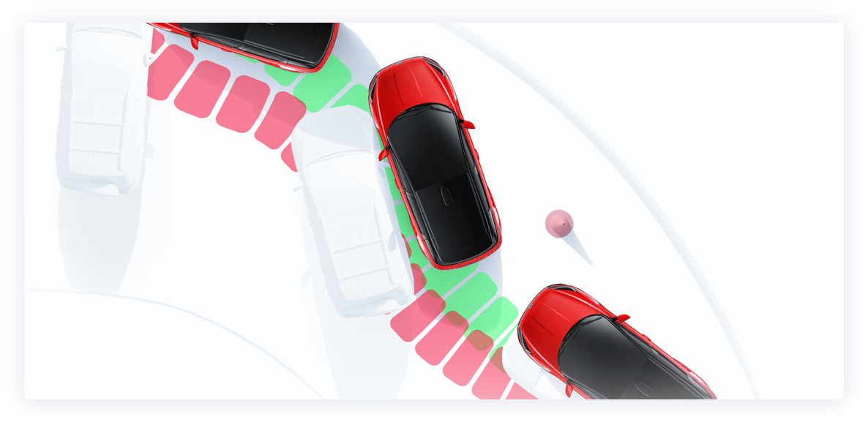
Task: Click the red car in the center
Action: tap(435, 162)
